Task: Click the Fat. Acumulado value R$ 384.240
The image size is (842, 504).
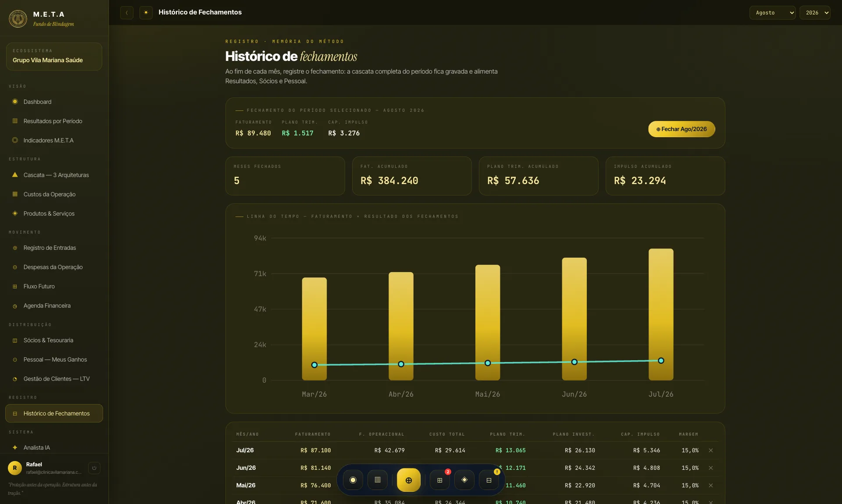Action: pyautogui.click(x=389, y=181)
